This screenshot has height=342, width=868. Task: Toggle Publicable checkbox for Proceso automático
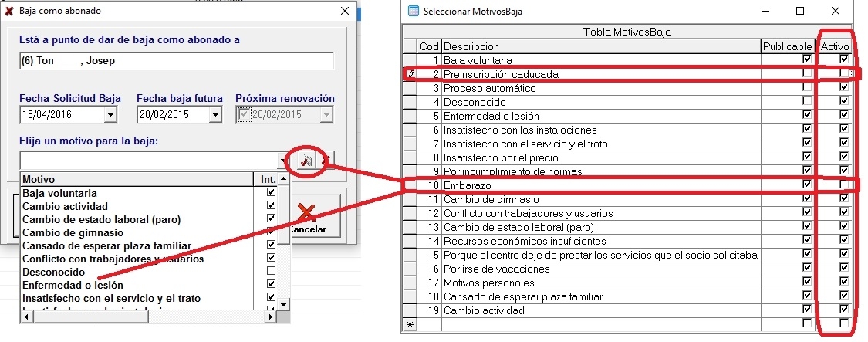click(807, 87)
